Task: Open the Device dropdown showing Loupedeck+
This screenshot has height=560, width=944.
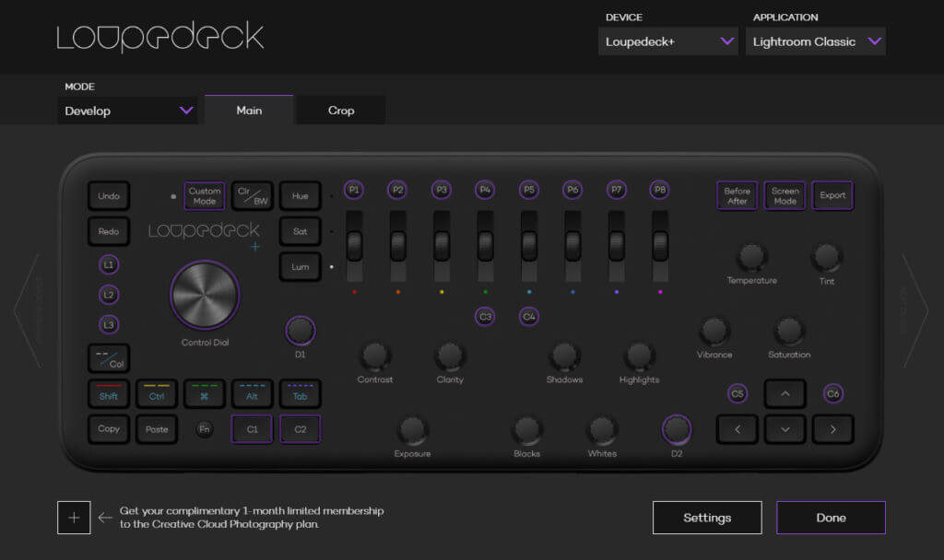Action: pyautogui.click(x=667, y=41)
